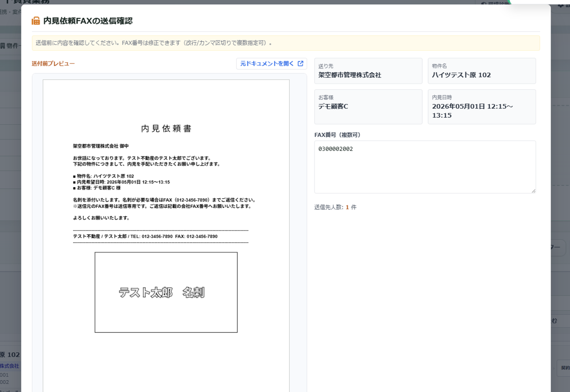Select the 送り先 value 架空都市管理株式会社
Viewport: 570px width, 392px height.
pos(349,75)
